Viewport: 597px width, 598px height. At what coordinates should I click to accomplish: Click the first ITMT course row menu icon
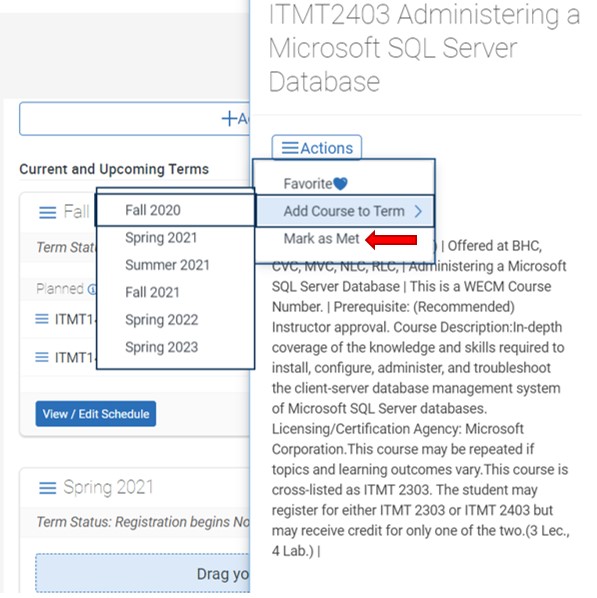click(x=42, y=319)
